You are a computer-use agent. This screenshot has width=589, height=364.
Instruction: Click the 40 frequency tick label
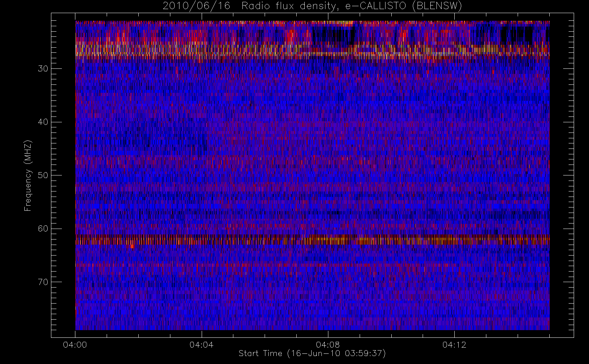[x=43, y=122]
